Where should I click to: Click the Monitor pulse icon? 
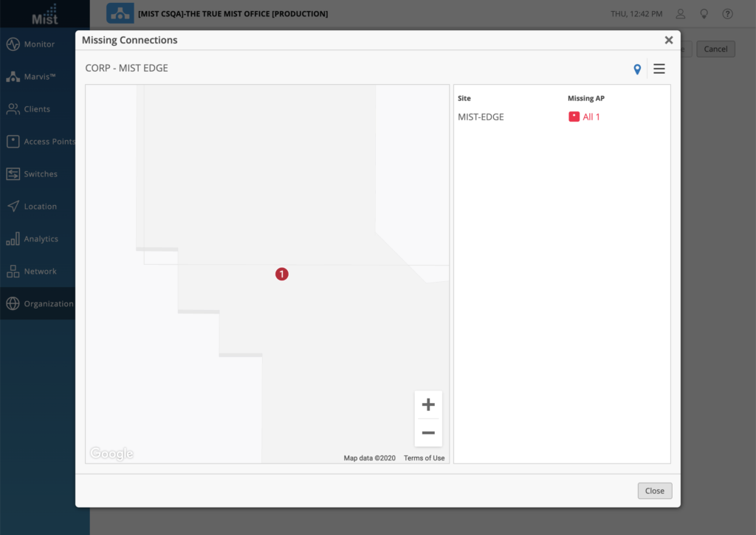(13, 44)
